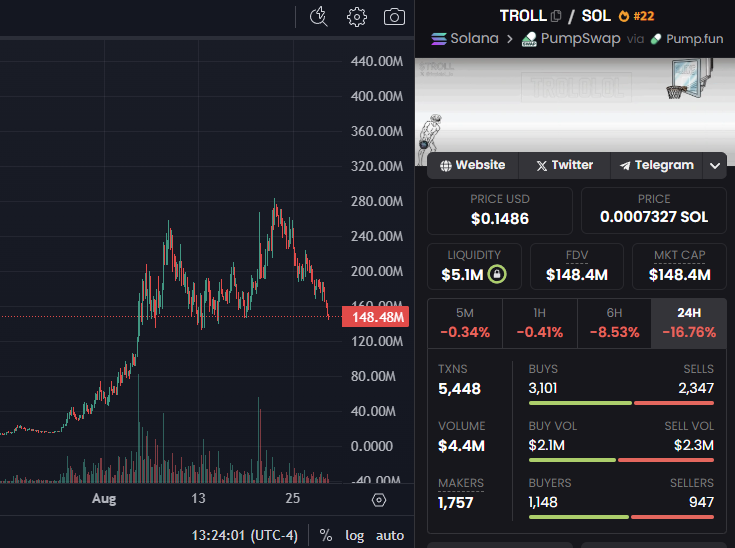Select the 6H timeframe tab
The width and height of the screenshot is (735, 548).
(x=614, y=323)
